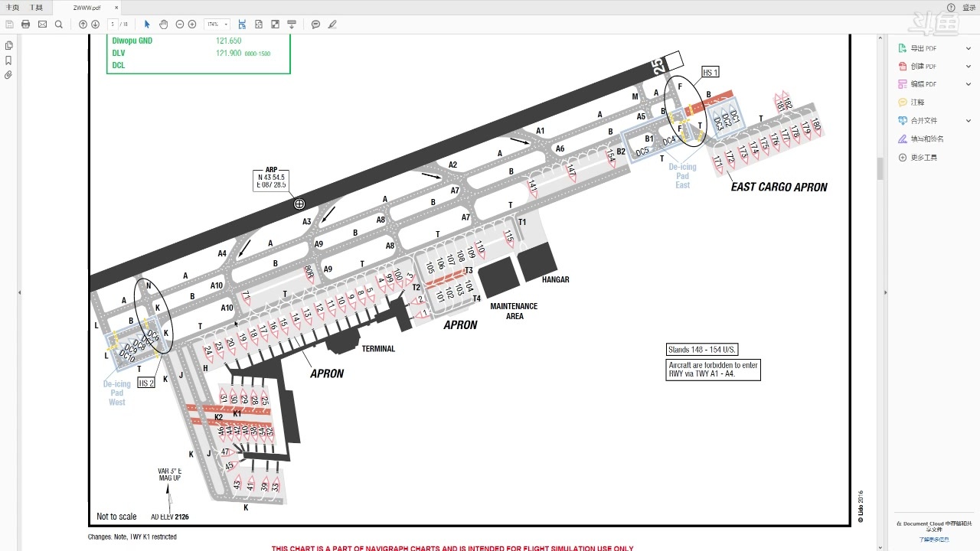Add a sticky note comment icon
Image resolution: width=980 pixels, height=551 pixels.
(x=315, y=24)
